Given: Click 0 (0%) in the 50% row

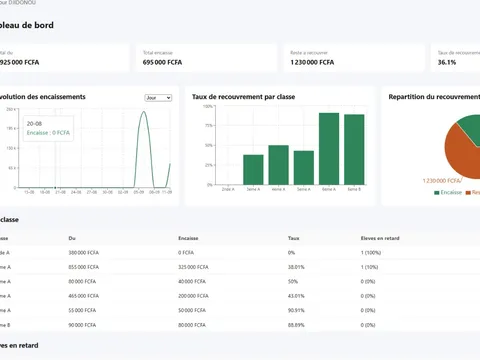Looking at the screenshot, I should tap(368, 282).
